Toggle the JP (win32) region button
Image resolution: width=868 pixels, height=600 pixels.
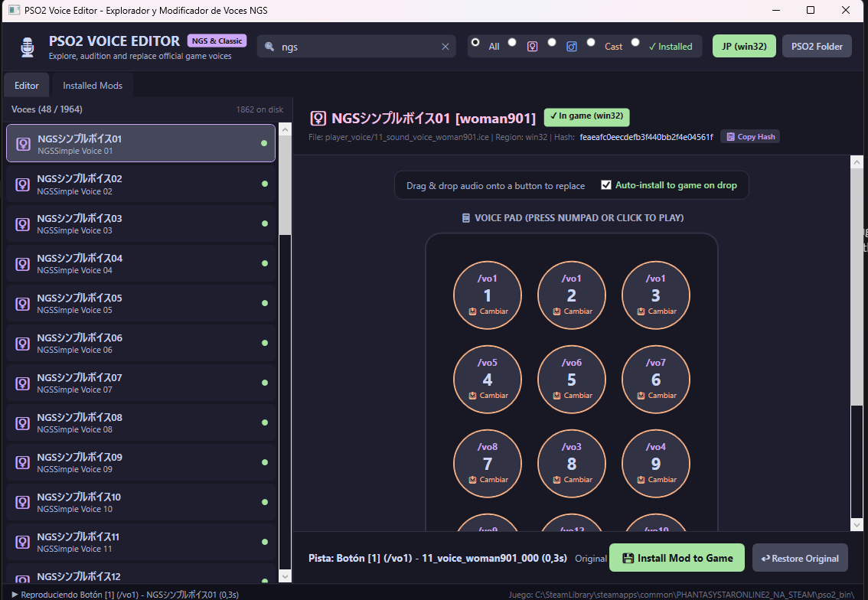pyautogui.click(x=744, y=47)
